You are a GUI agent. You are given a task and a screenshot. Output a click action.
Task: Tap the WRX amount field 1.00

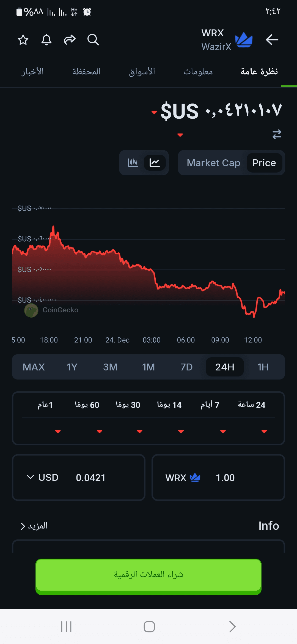point(225,478)
